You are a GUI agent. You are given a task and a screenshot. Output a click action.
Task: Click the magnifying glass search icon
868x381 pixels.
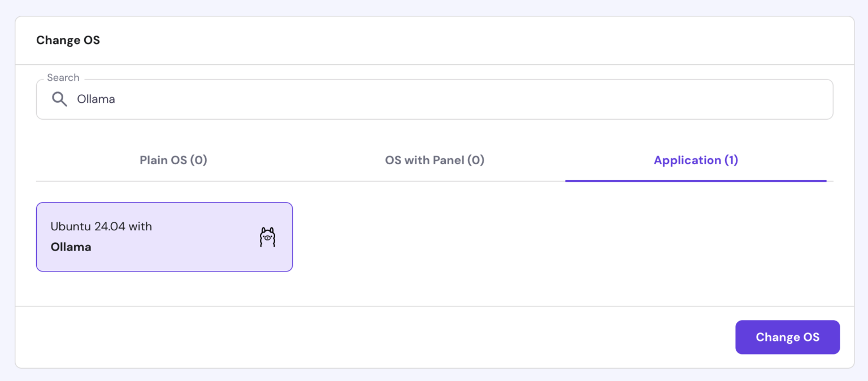point(59,99)
